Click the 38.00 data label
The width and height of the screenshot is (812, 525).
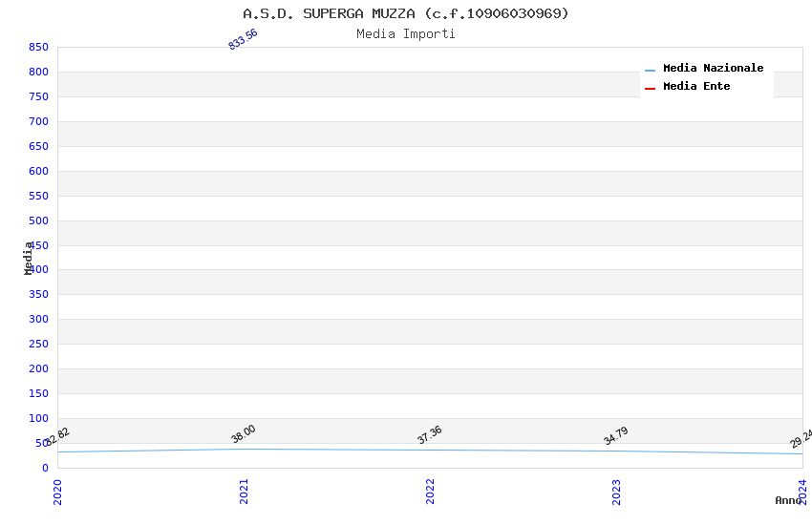coord(244,434)
